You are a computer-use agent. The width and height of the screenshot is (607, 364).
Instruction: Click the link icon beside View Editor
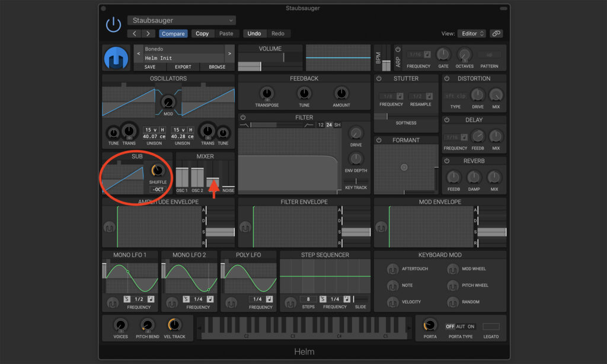(496, 34)
